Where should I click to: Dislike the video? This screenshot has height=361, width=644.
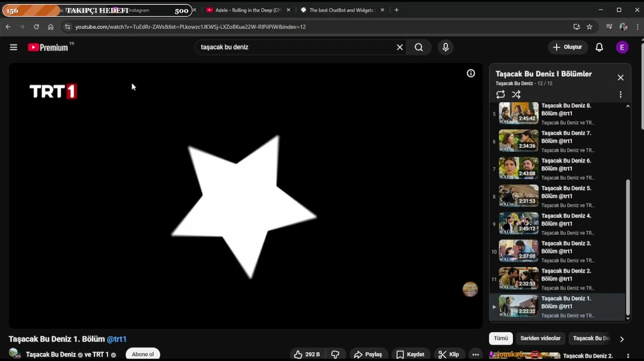coord(335,354)
